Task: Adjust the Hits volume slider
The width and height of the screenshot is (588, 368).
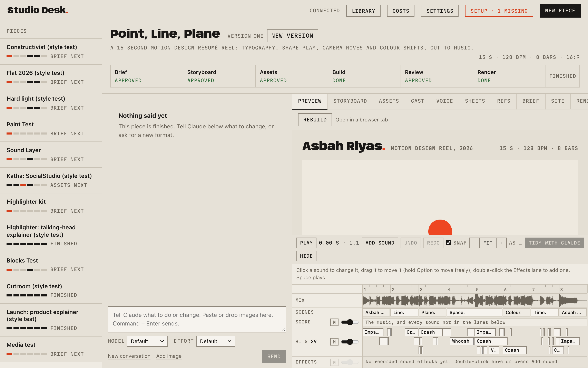Action: (x=350, y=342)
